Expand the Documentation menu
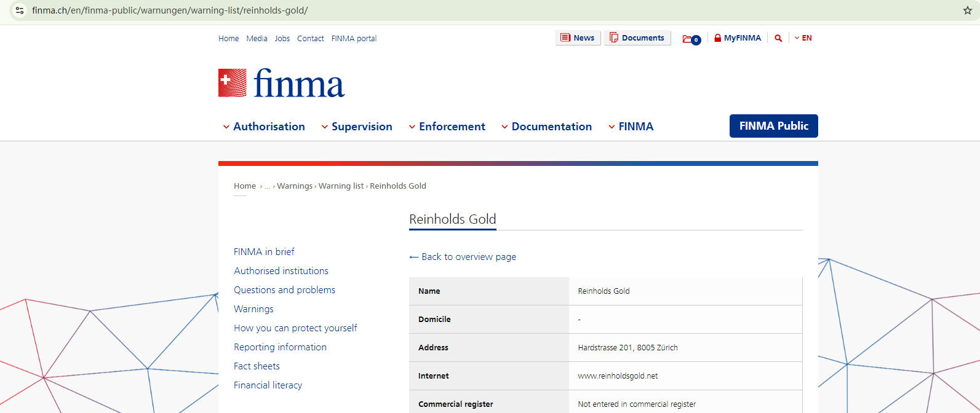 point(546,127)
